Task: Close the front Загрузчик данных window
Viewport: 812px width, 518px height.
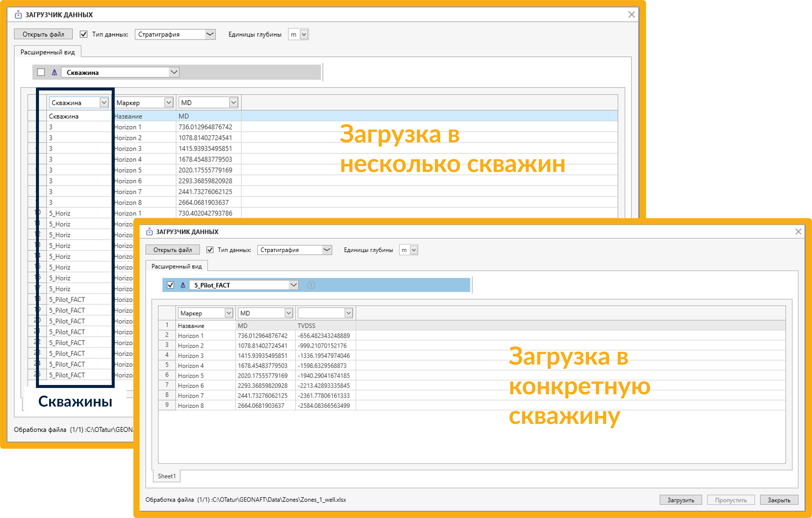Action: click(798, 232)
